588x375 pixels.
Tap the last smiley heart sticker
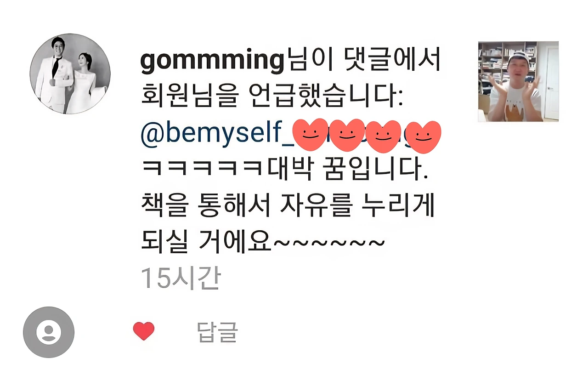pos(423,138)
